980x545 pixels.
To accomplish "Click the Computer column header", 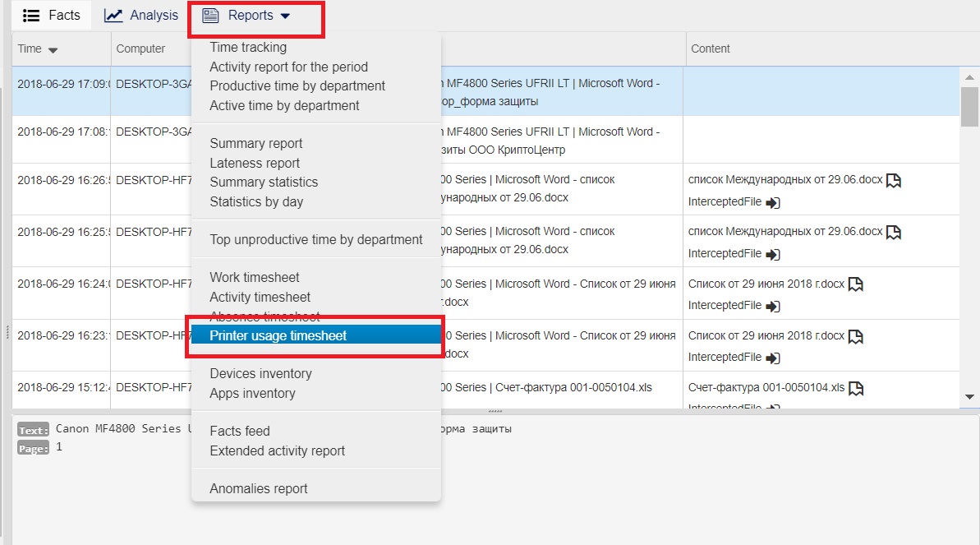I will (x=140, y=48).
